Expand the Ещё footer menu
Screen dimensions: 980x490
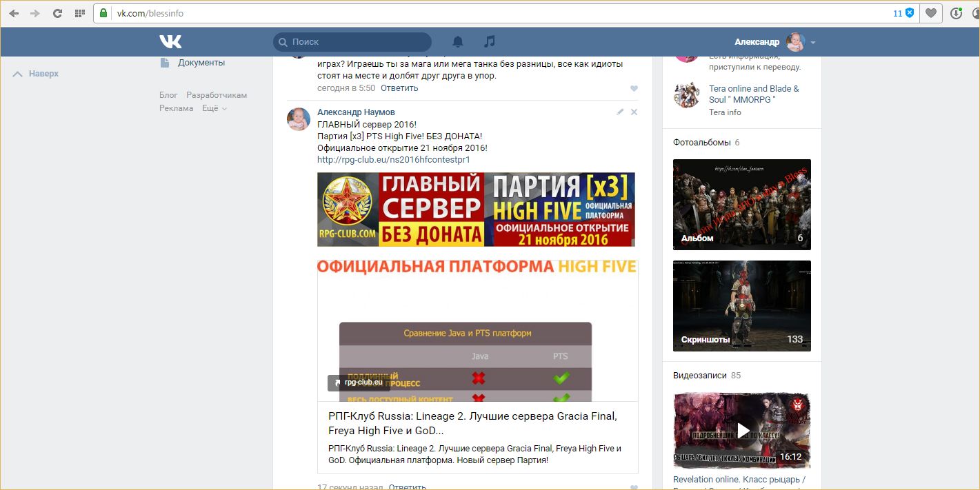[x=214, y=108]
